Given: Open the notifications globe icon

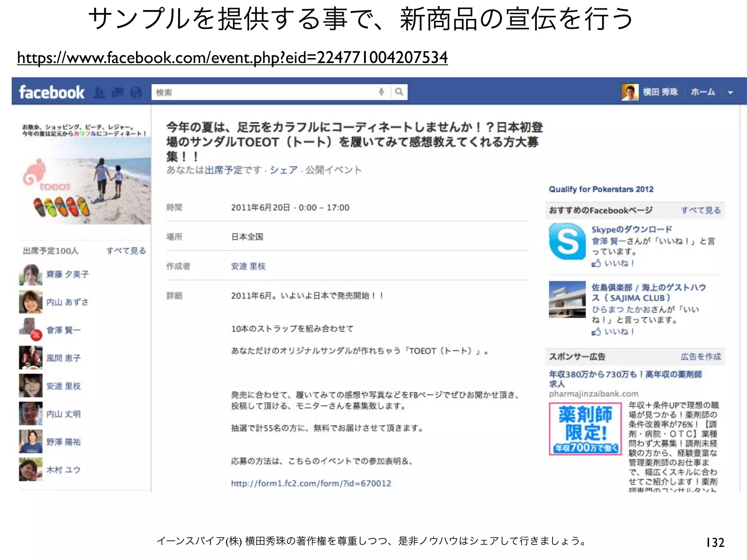Looking at the screenshot, I should click(136, 93).
